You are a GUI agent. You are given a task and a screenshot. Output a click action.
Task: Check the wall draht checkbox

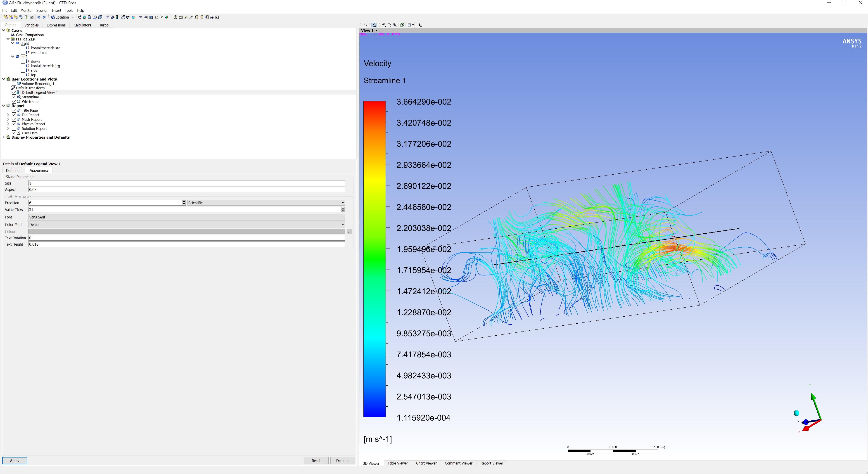(x=23, y=52)
